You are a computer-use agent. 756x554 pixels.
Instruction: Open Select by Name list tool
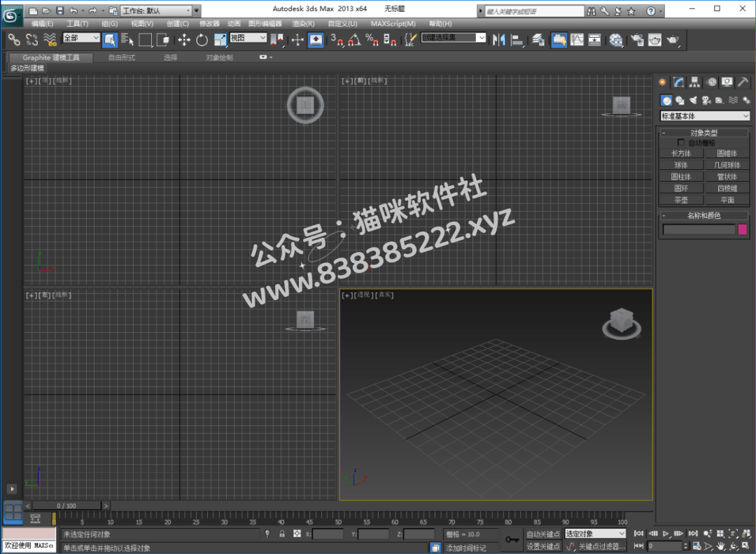coord(127,40)
